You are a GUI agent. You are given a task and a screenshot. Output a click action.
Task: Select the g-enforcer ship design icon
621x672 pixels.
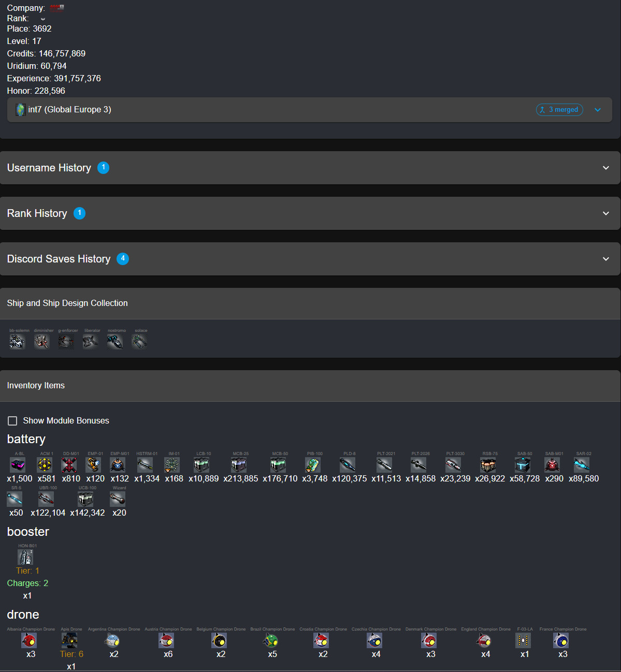point(66,342)
